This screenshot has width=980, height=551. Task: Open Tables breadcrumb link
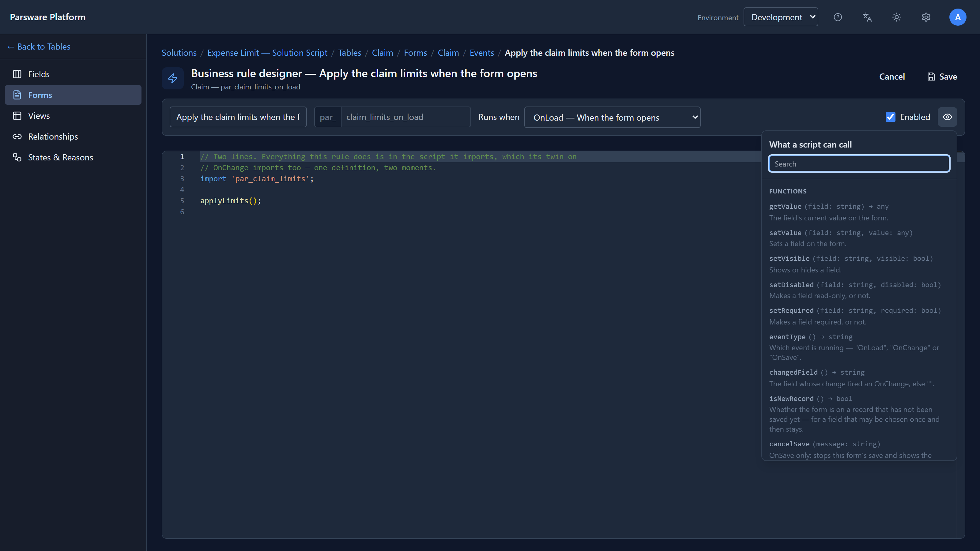(349, 53)
